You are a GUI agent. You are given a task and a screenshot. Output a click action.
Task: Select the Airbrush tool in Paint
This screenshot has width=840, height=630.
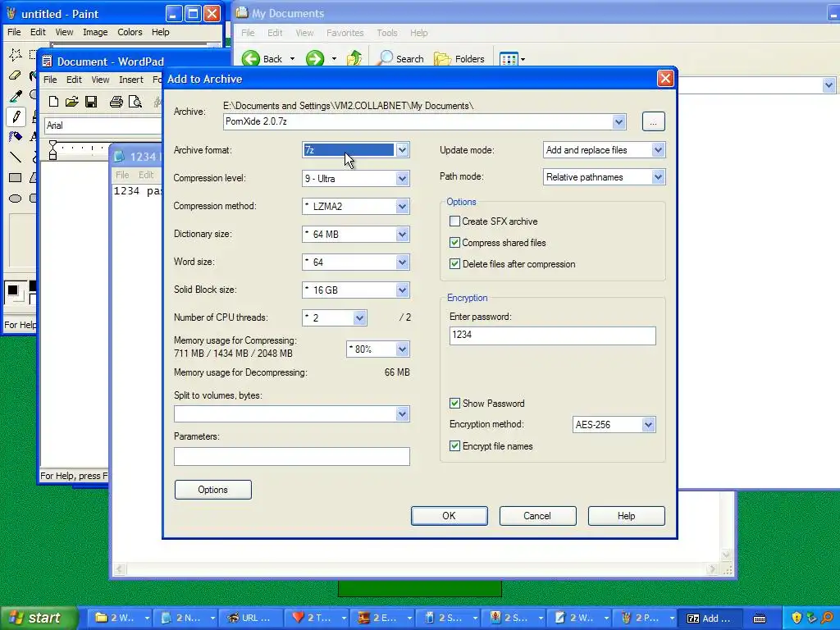coord(15,137)
